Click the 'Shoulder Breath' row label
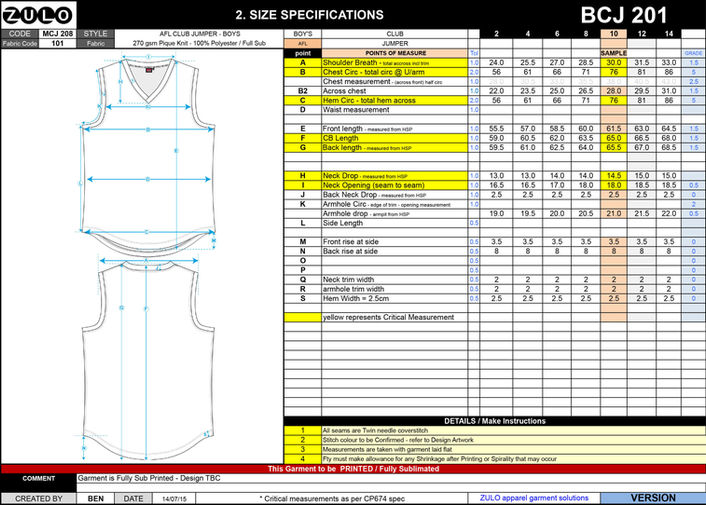 [395, 63]
